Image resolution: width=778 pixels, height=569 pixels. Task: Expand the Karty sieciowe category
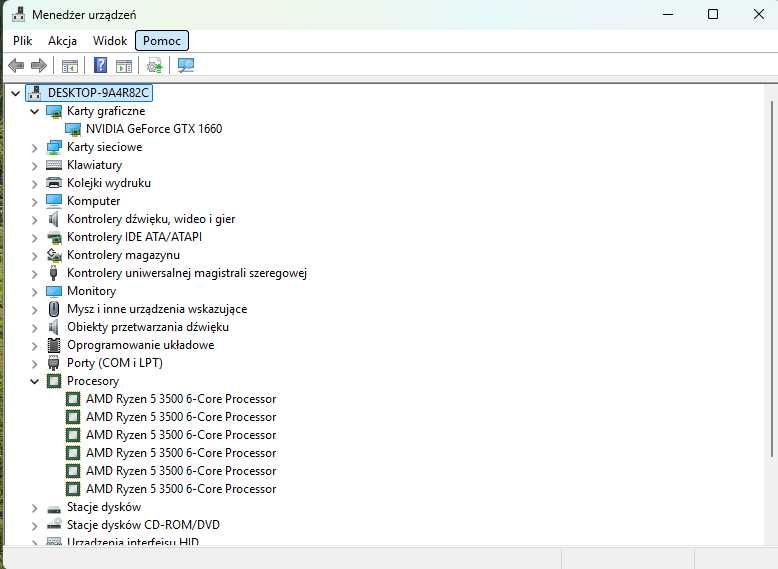[34, 148]
